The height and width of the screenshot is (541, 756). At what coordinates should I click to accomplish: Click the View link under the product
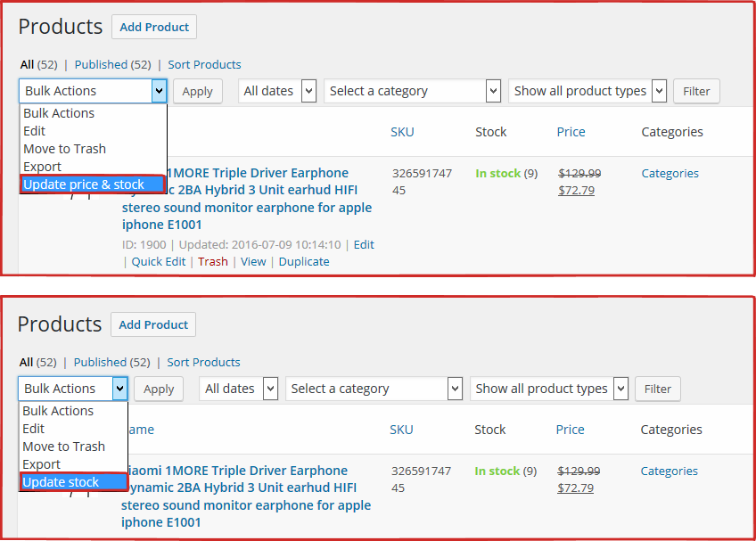(x=253, y=261)
